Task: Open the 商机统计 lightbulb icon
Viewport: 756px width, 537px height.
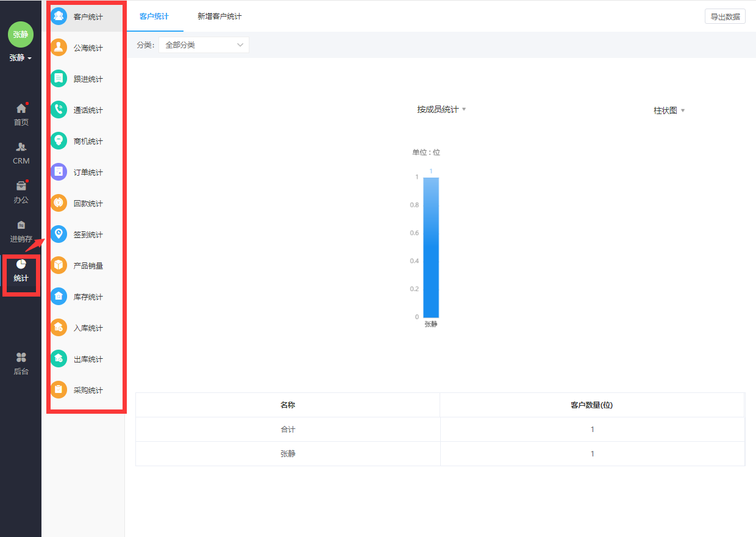Action: tap(59, 141)
